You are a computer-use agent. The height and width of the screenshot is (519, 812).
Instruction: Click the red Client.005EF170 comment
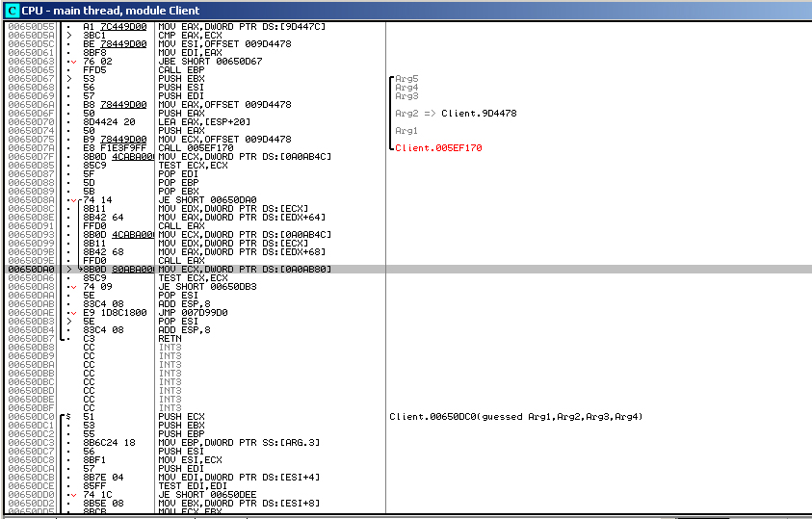pyautogui.click(x=438, y=148)
